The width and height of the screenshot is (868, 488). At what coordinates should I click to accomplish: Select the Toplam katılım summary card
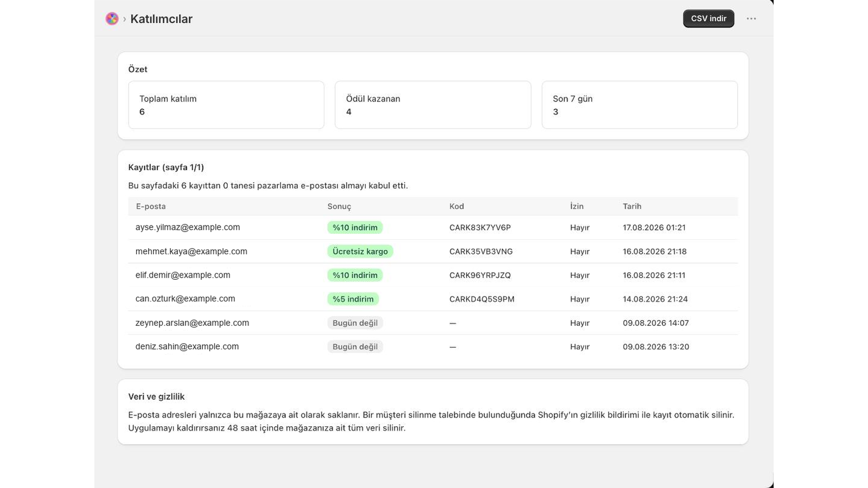tap(226, 105)
